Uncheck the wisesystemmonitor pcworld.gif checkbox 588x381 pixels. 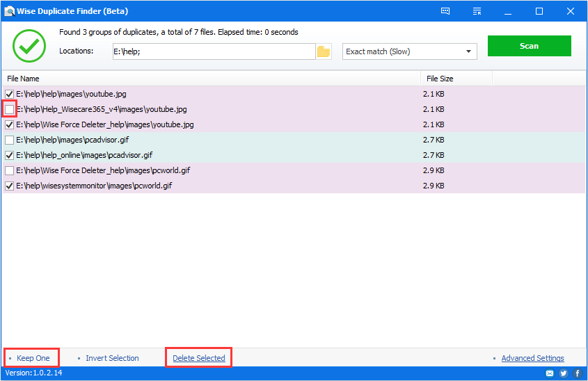[x=9, y=186]
